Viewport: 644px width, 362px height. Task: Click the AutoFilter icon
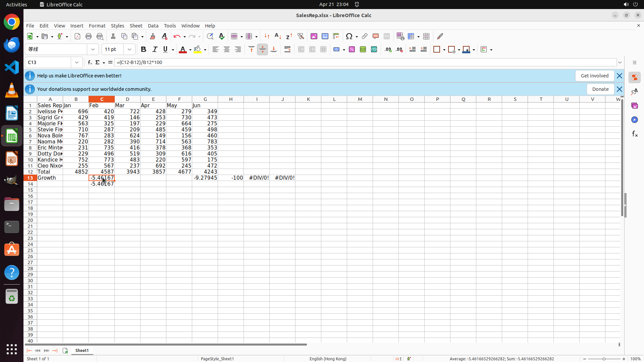click(301, 36)
